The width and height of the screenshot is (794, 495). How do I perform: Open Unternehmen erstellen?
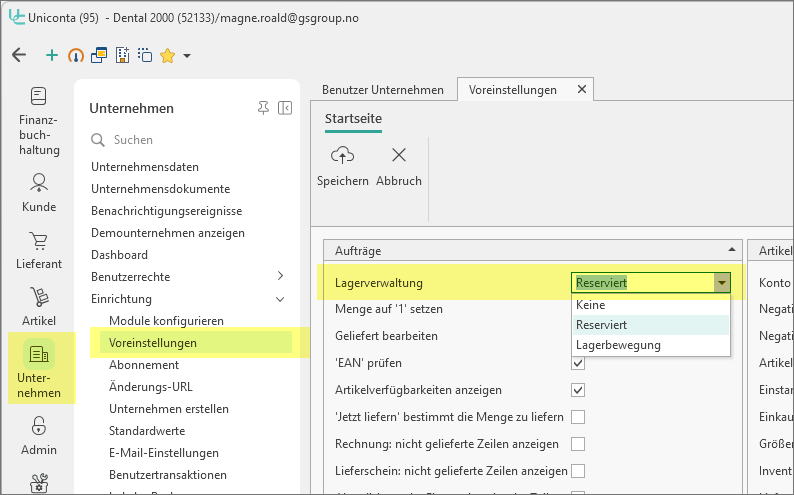169,409
